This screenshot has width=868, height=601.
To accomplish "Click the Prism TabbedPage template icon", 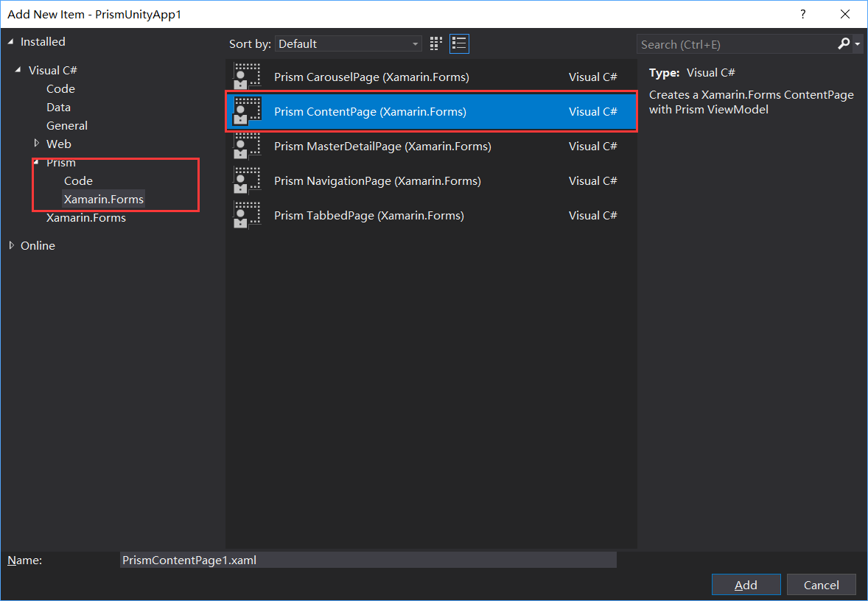I will tap(247, 215).
